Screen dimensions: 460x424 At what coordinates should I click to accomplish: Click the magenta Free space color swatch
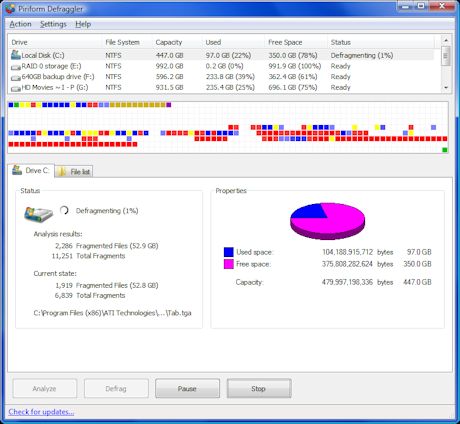[229, 264]
